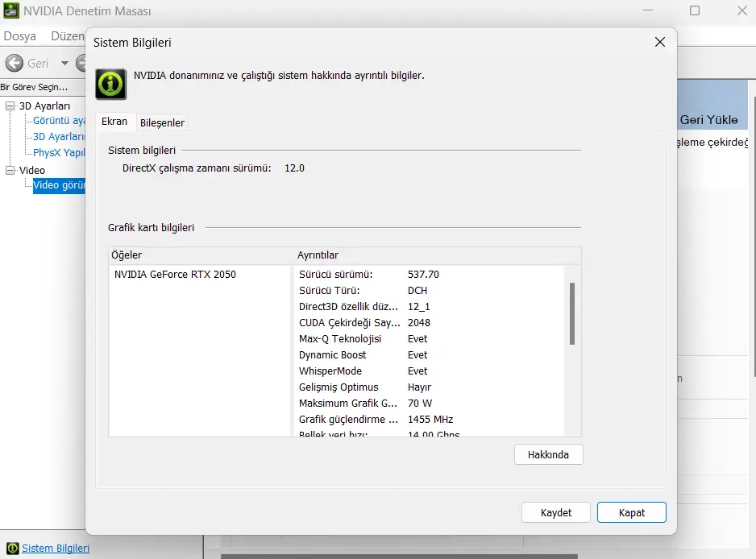This screenshot has width=756, height=559.
Task: Click the DirectX çalışma zamanı sürümü 12.0 value
Action: click(x=294, y=168)
